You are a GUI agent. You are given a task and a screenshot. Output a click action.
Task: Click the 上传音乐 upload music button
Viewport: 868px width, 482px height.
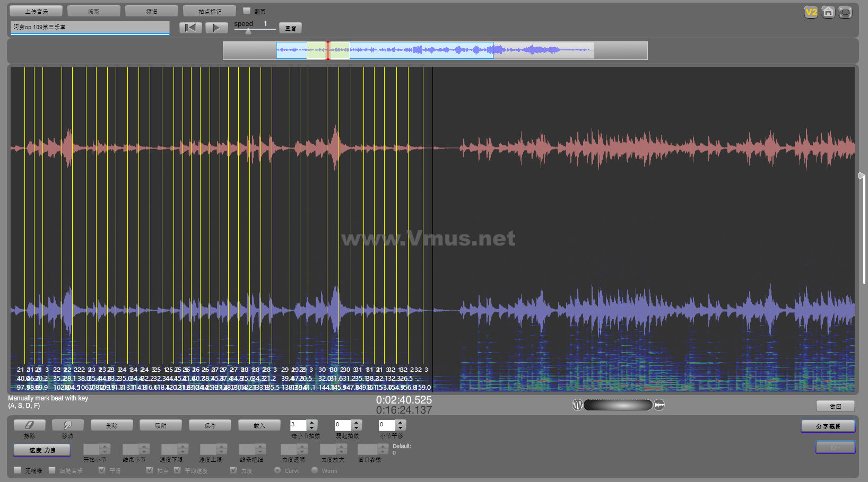point(36,11)
